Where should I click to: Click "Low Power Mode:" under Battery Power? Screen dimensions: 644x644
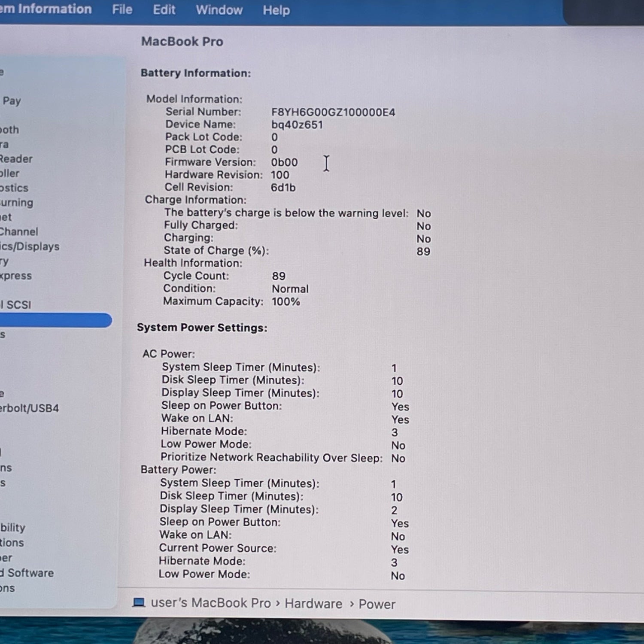(x=204, y=574)
